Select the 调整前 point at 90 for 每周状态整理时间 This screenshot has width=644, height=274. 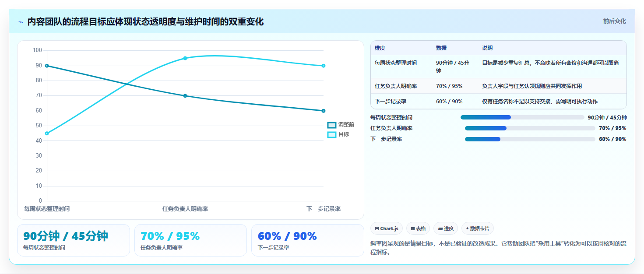47,66
